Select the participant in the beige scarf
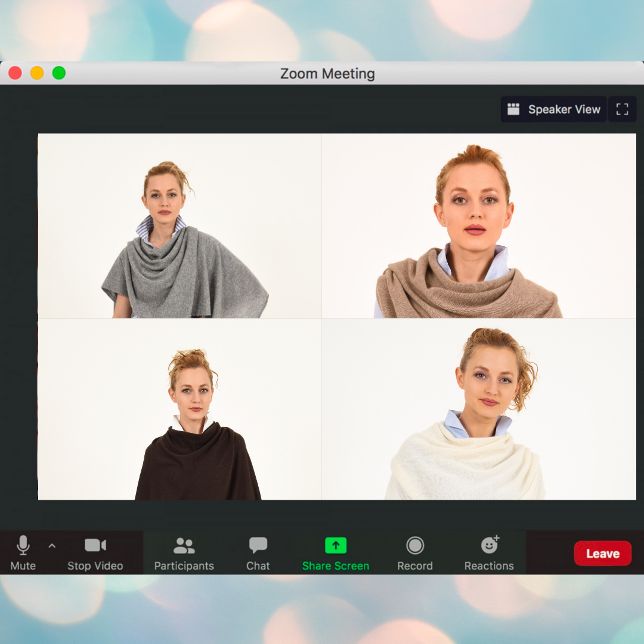The height and width of the screenshot is (644, 644). point(479,225)
